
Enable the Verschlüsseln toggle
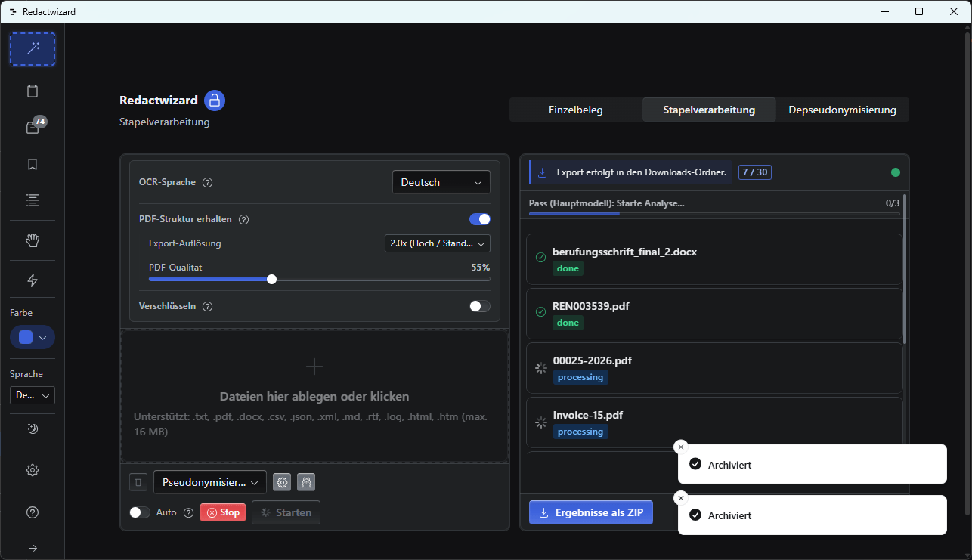pyautogui.click(x=480, y=306)
